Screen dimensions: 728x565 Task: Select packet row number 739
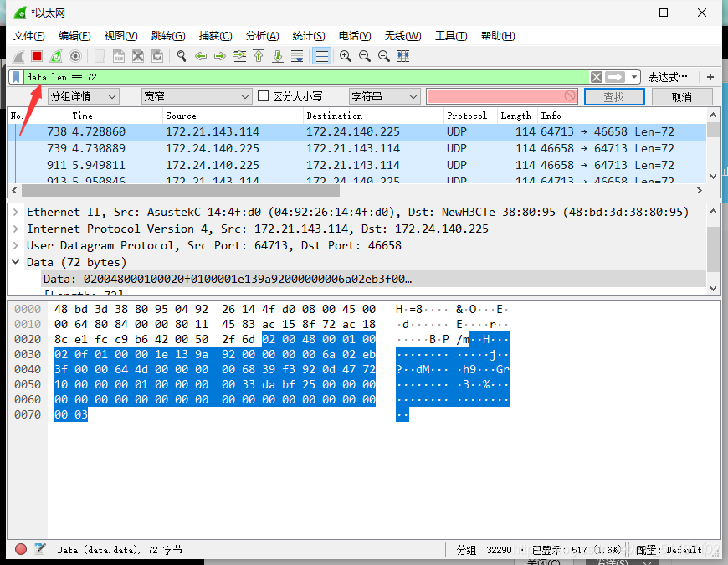coord(356,148)
